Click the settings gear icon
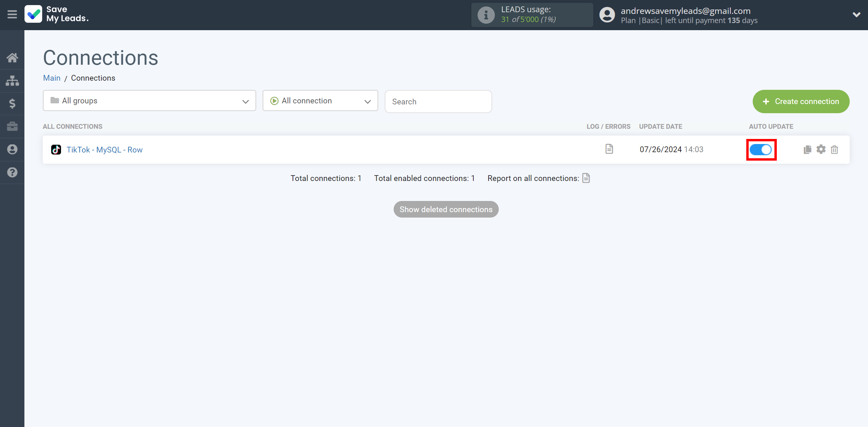868x427 pixels. click(822, 149)
